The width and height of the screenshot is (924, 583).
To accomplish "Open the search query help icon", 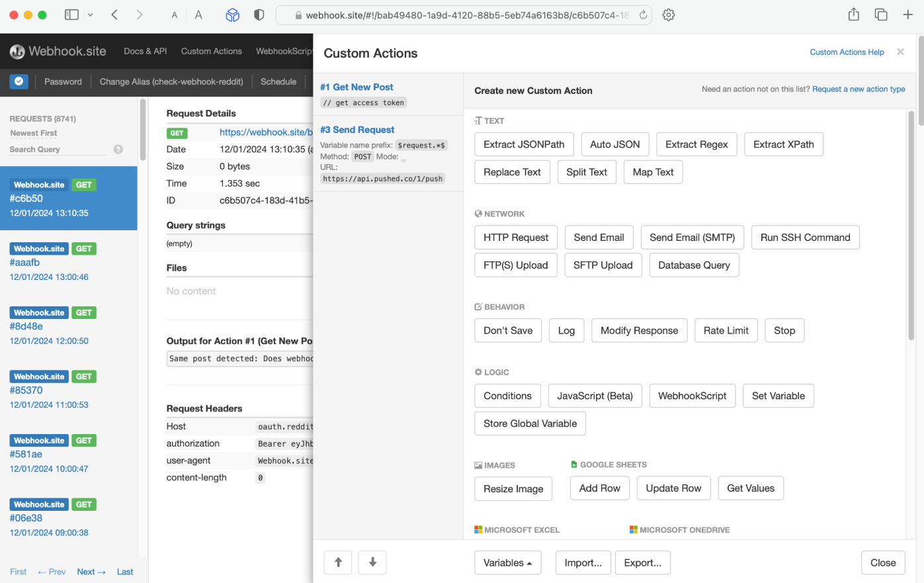I will click(x=118, y=150).
